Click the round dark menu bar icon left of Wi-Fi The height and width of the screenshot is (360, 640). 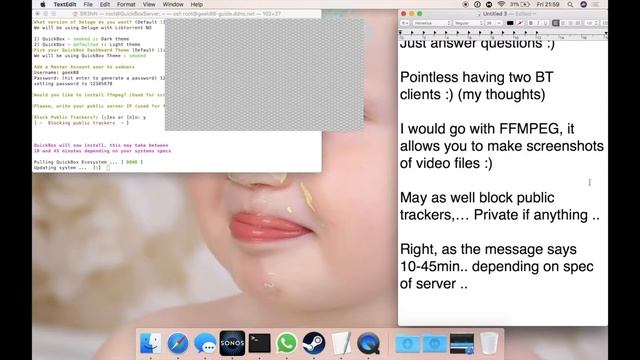click(x=489, y=4)
